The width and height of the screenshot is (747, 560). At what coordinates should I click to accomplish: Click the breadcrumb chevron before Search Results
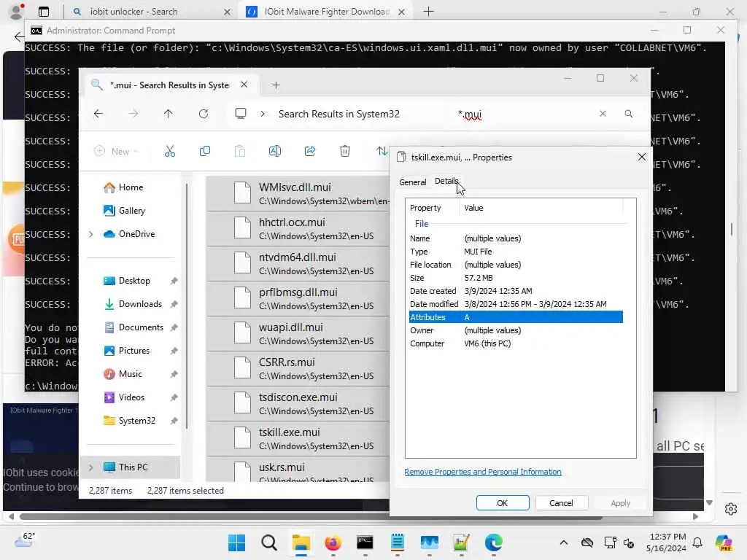pos(263,114)
